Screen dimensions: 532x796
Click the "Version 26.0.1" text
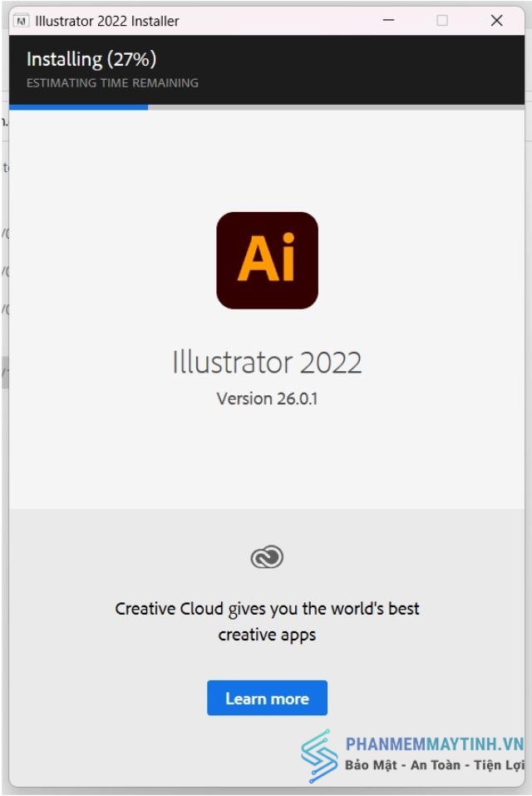267,398
